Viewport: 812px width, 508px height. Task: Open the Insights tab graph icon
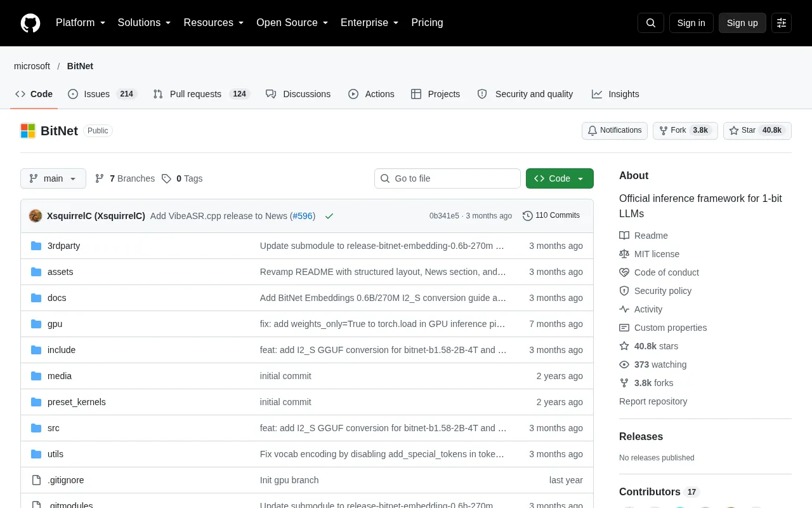597,94
